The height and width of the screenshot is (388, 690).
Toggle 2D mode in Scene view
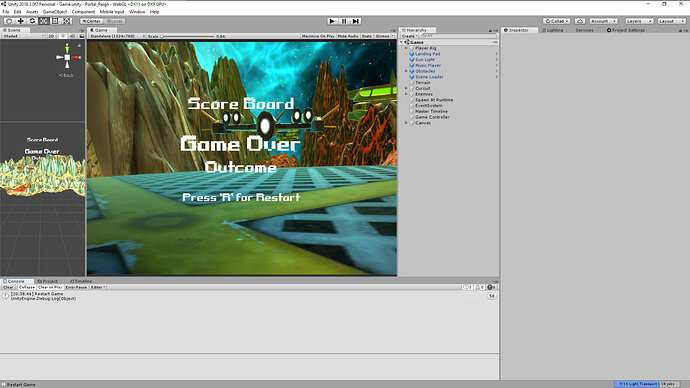coord(51,36)
